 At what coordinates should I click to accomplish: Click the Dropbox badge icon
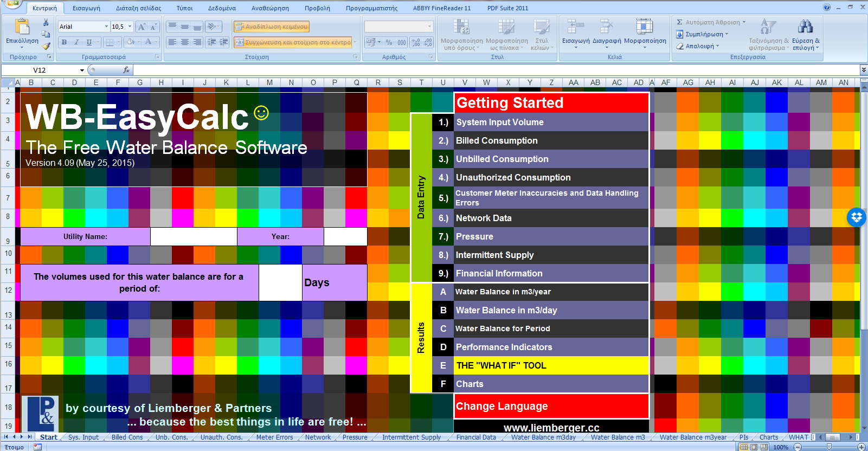coord(857,217)
